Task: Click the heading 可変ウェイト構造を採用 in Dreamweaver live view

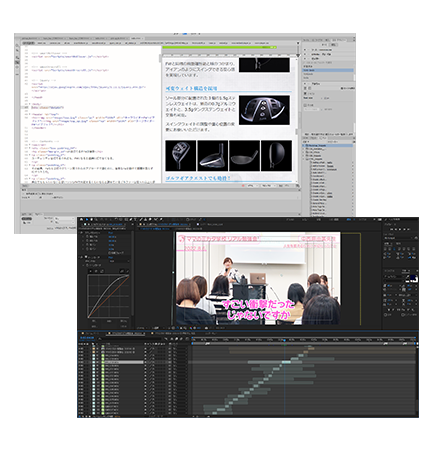Action: click(x=191, y=88)
